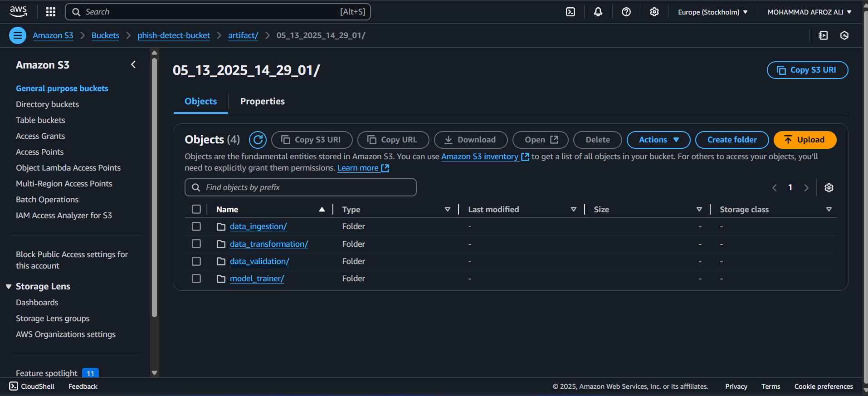The width and height of the screenshot is (868, 396).
Task: Open the notifications bell
Action: coord(598,12)
